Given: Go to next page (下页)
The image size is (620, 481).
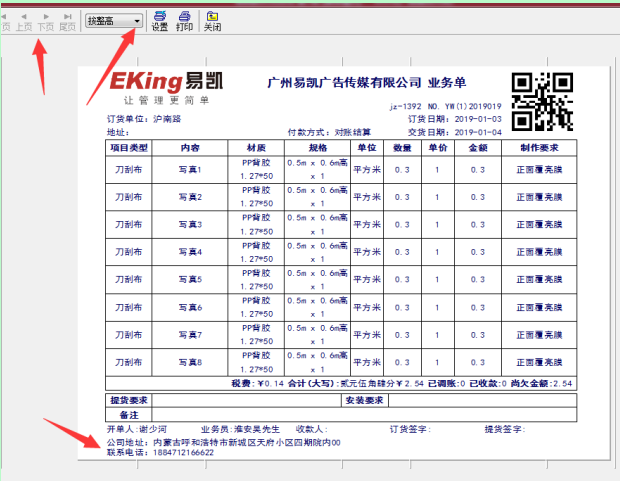Looking at the screenshot, I should pos(45,22).
